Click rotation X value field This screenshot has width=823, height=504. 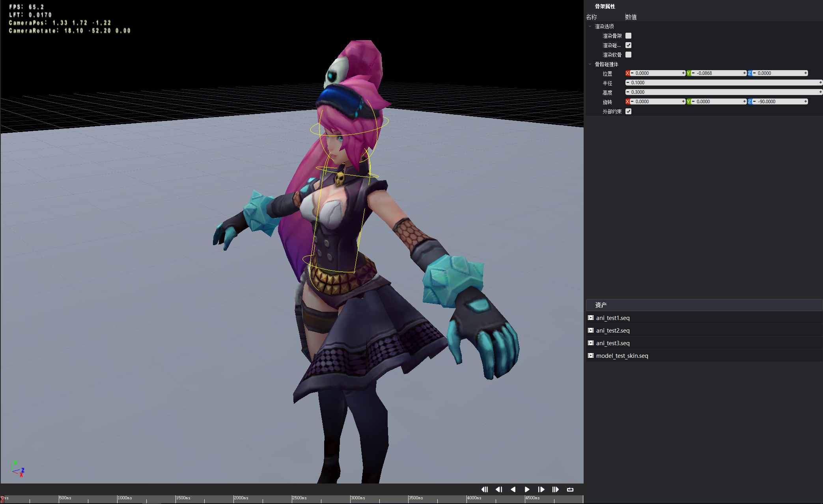point(657,102)
